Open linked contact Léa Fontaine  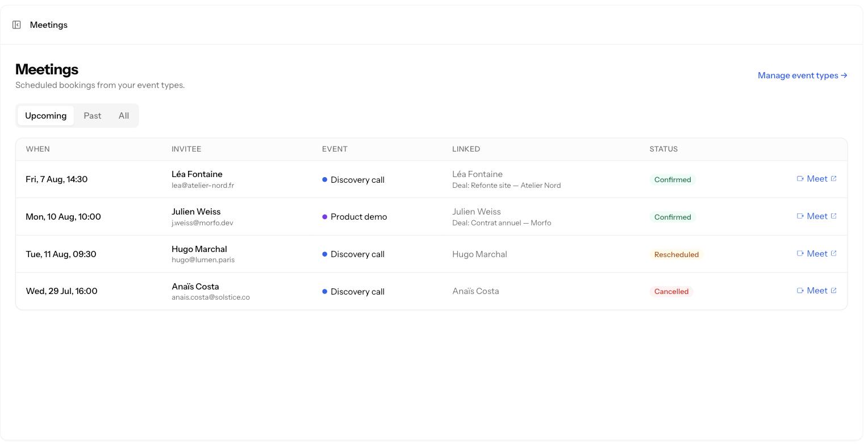click(477, 174)
